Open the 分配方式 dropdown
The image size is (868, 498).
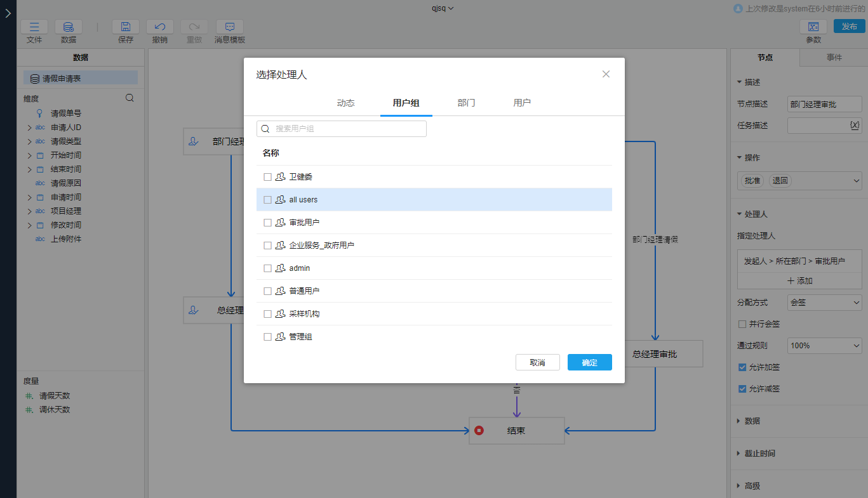824,303
